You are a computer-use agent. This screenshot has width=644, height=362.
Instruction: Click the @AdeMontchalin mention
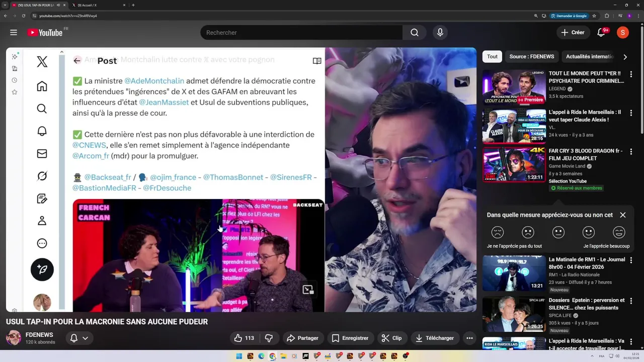click(x=154, y=81)
